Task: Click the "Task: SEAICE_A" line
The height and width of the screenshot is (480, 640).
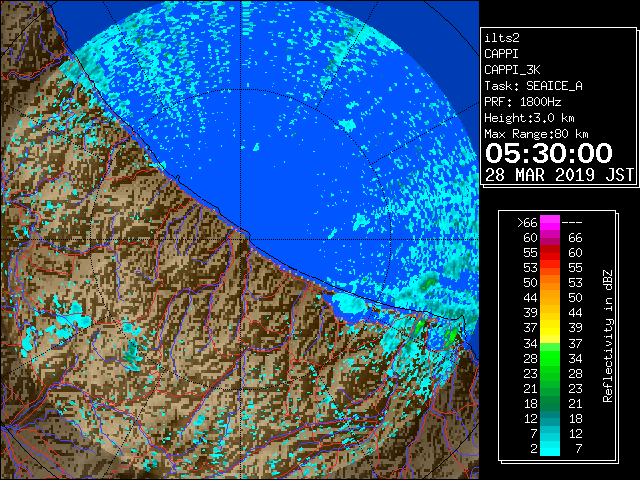Action: click(533, 86)
